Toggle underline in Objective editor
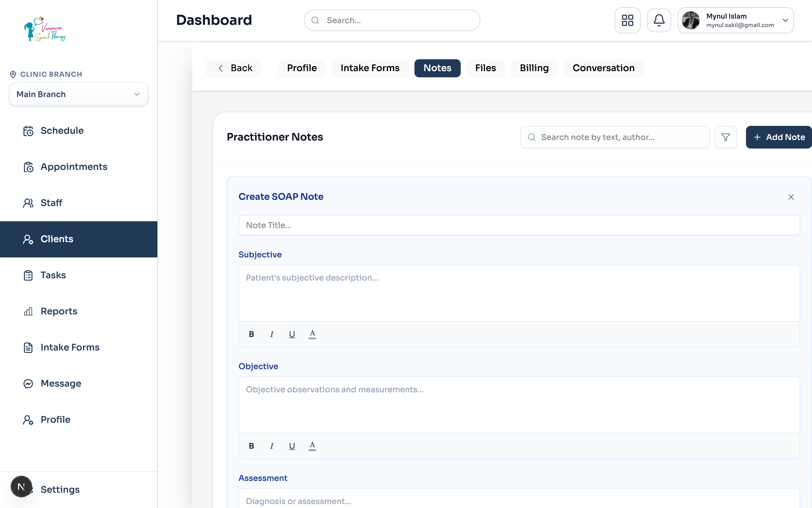The height and width of the screenshot is (508, 812). coord(292,446)
